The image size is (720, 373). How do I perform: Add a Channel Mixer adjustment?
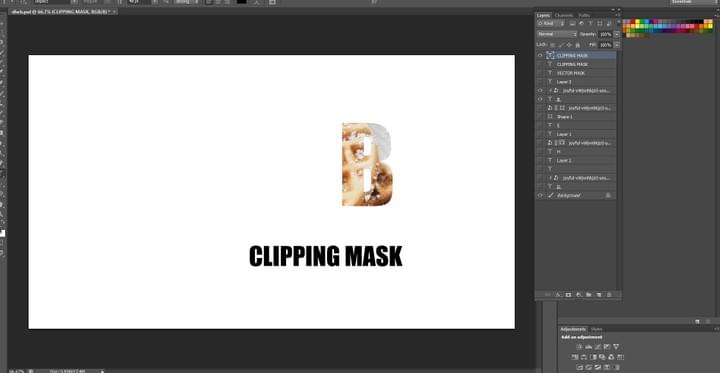[611, 357]
